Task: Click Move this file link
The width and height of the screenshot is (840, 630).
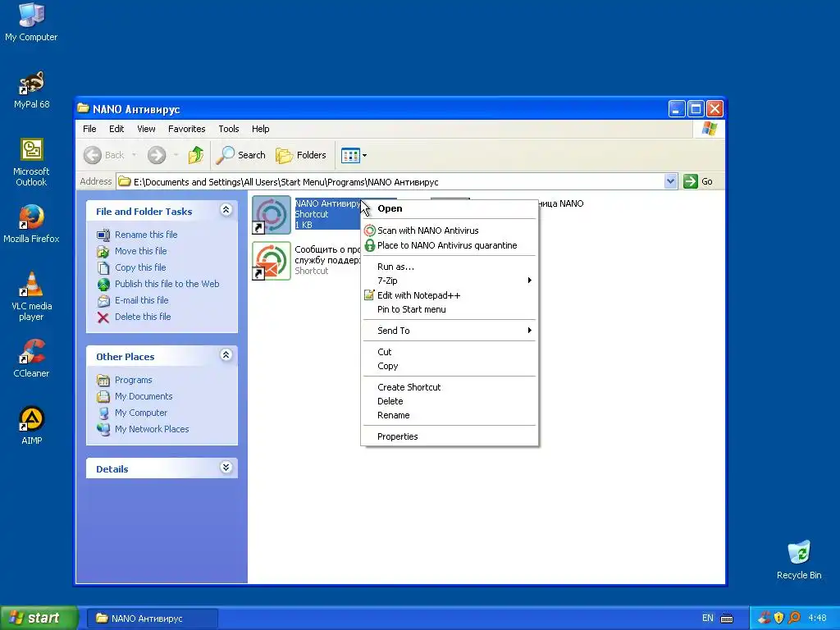Action: tap(140, 251)
